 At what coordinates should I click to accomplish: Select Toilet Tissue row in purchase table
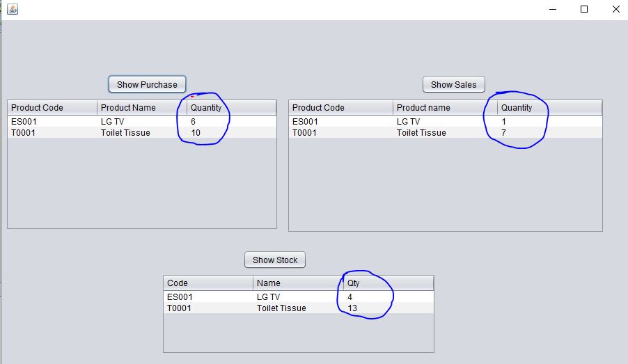click(x=142, y=132)
